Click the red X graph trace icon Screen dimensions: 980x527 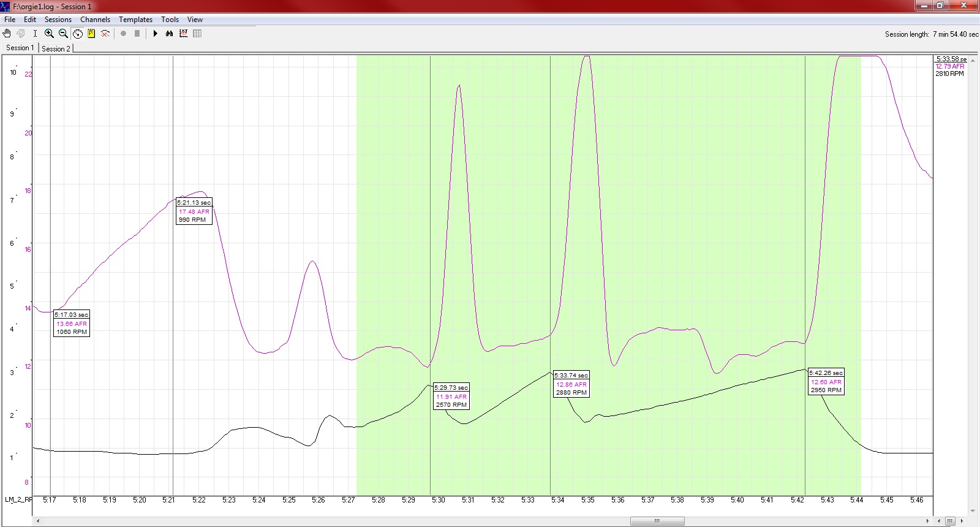105,34
